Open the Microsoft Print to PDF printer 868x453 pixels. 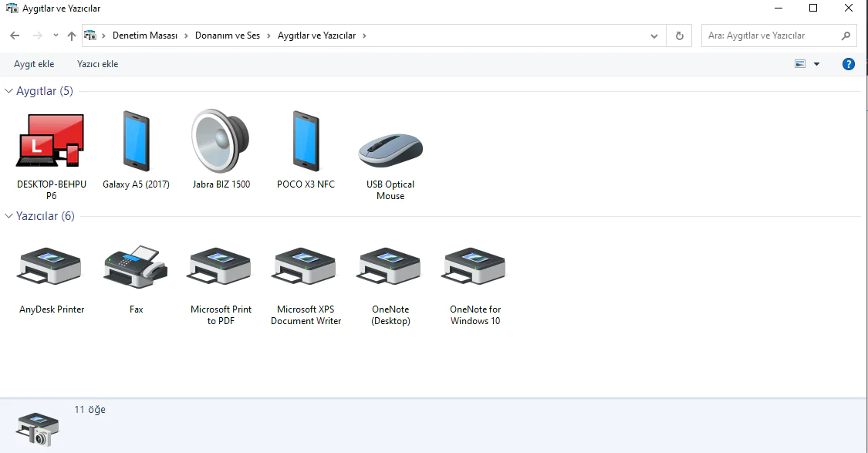pyautogui.click(x=220, y=266)
